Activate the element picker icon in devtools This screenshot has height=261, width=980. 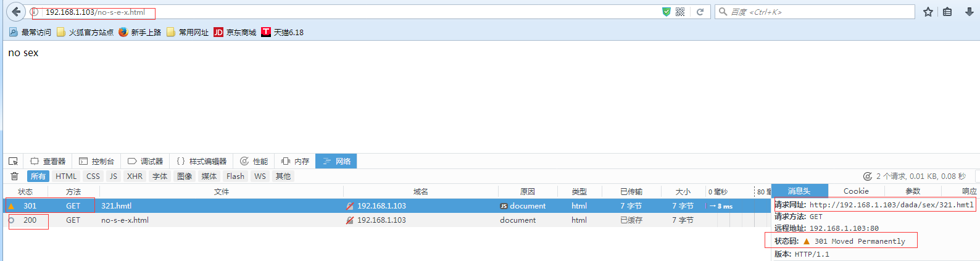point(13,161)
